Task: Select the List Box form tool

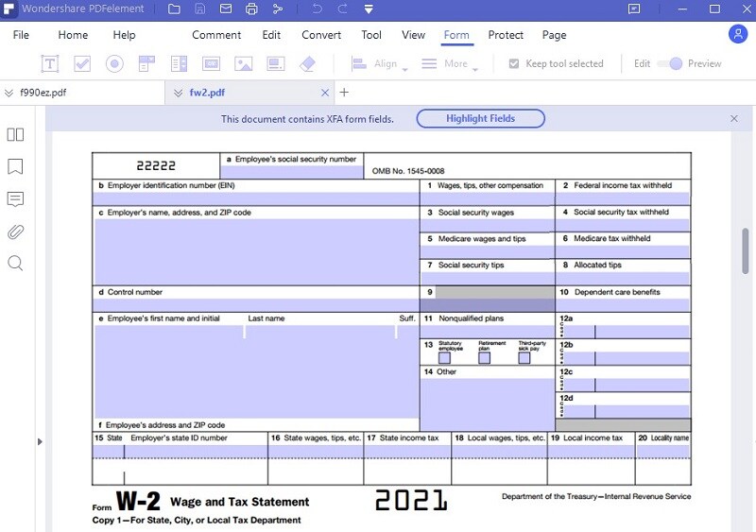Action: coord(179,63)
